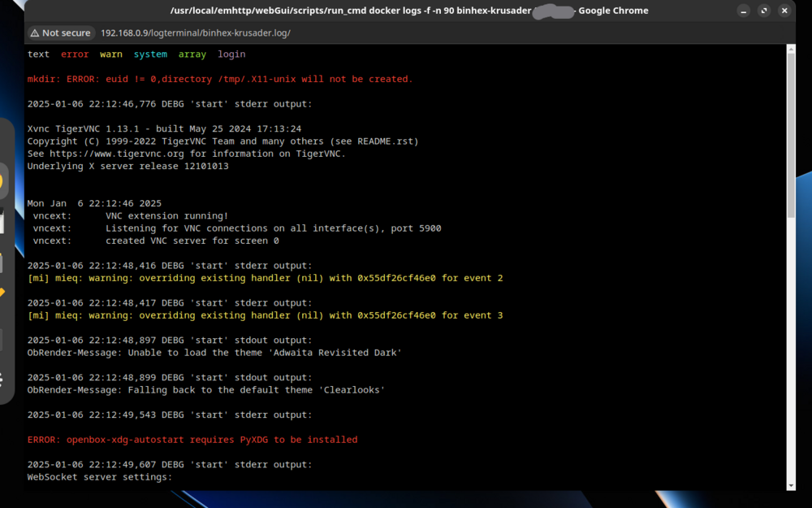Click the 'Not secure' warning chip
Viewport: 812px width, 508px height.
coord(61,33)
